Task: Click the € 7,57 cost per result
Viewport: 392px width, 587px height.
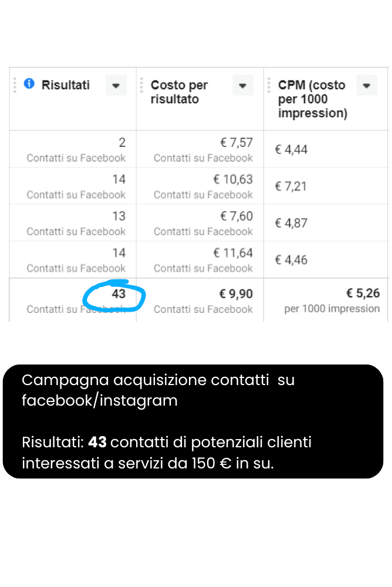Action: coord(236,142)
